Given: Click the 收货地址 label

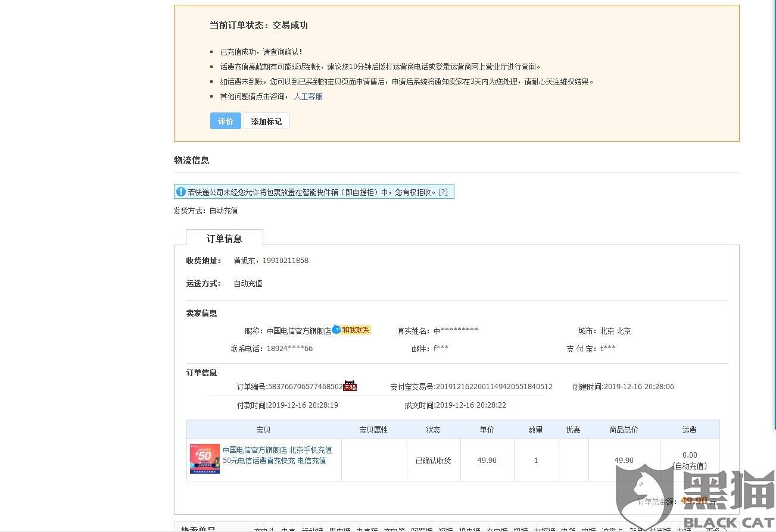Looking at the screenshot, I should pyautogui.click(x=204, y=261).
